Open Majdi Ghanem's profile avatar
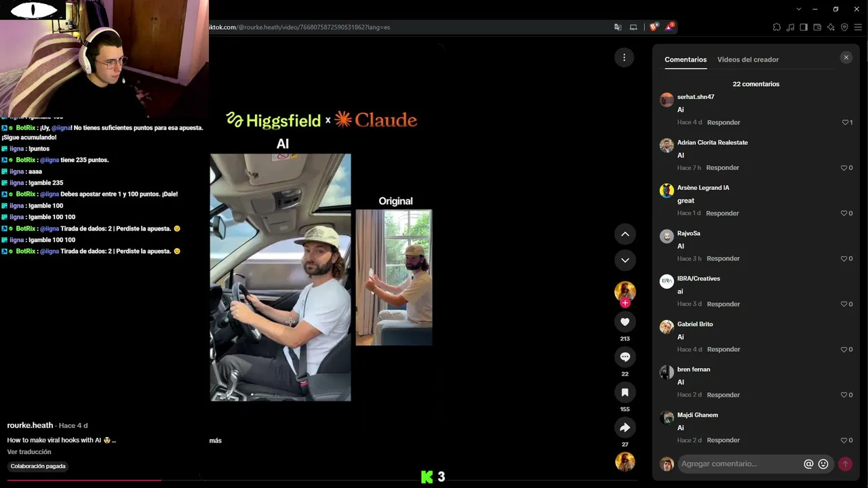 tap(667, 418)
